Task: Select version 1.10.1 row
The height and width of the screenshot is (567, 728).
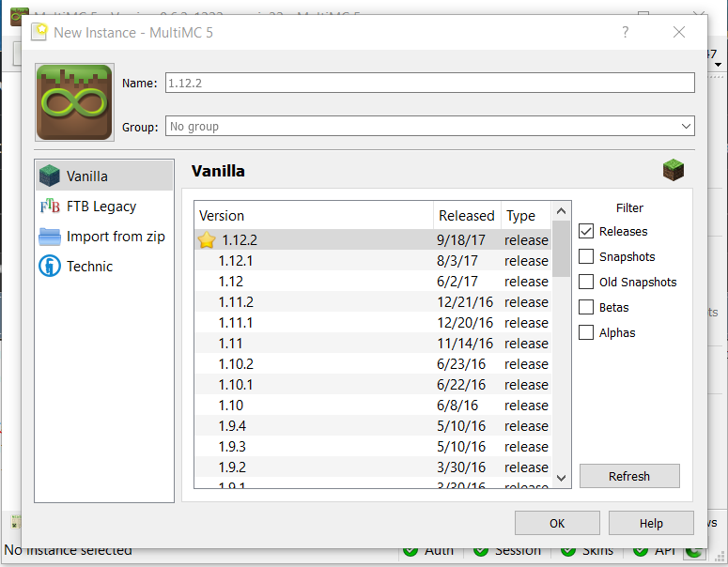Action: click(x=373, y=384)
